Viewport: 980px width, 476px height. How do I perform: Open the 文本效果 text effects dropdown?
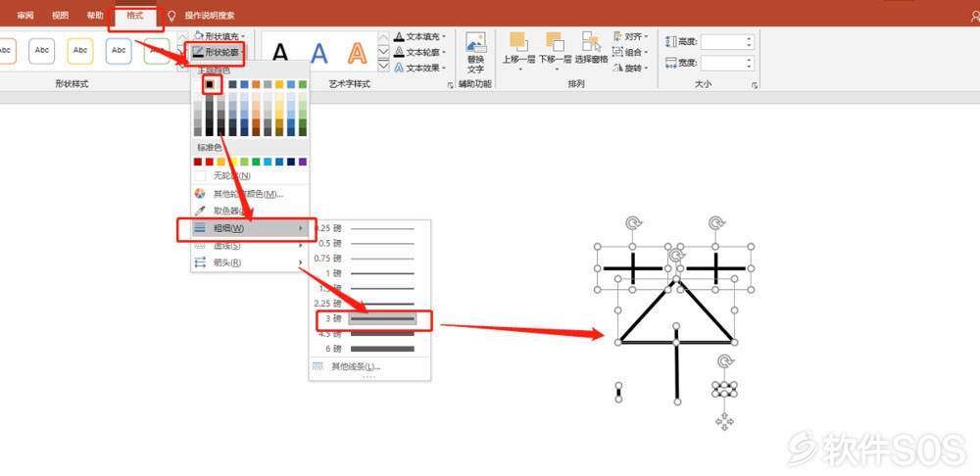(420, 69)
